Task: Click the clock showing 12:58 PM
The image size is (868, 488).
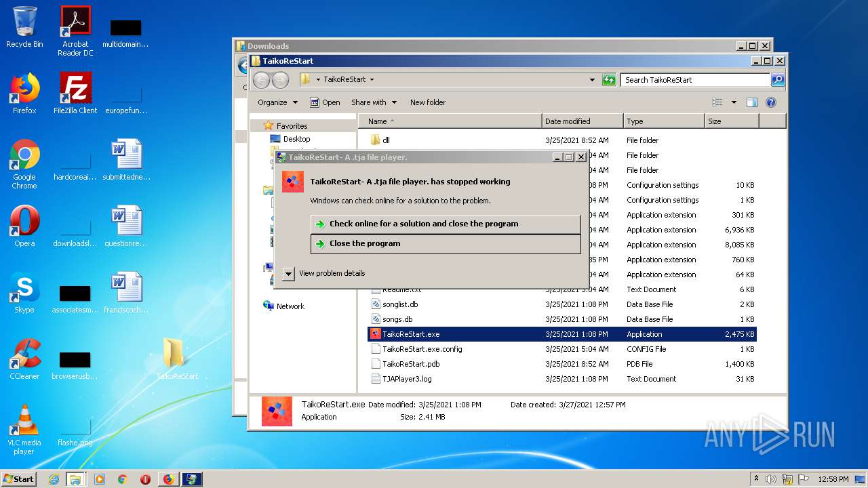Action: pos(833,479)
